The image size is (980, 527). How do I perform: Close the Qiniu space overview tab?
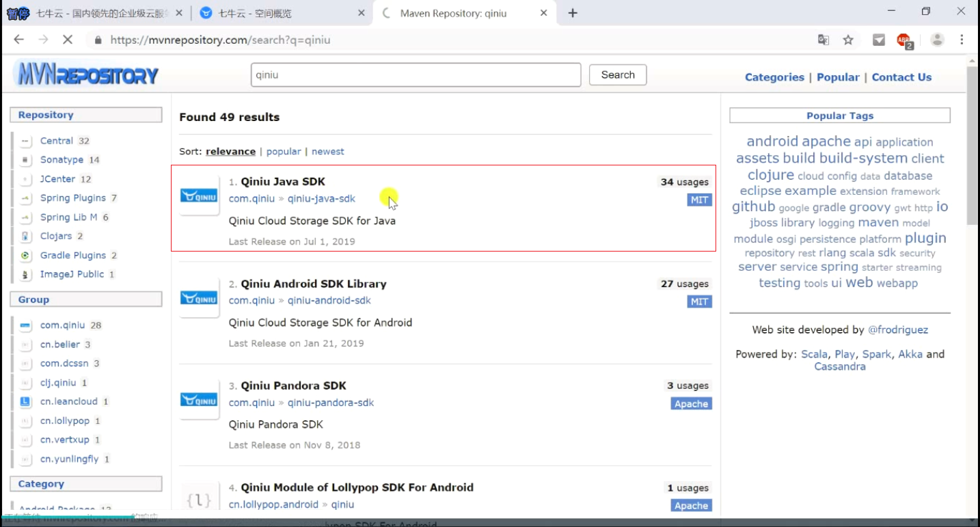(361, 13)
